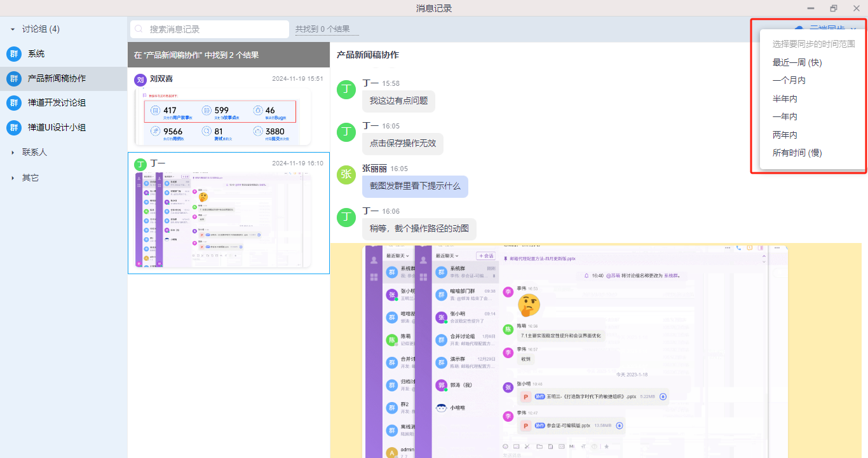Click 刘双喜's purple avatar in search results
The width and height of the screenshot is (868, 458).
(140, 80)
